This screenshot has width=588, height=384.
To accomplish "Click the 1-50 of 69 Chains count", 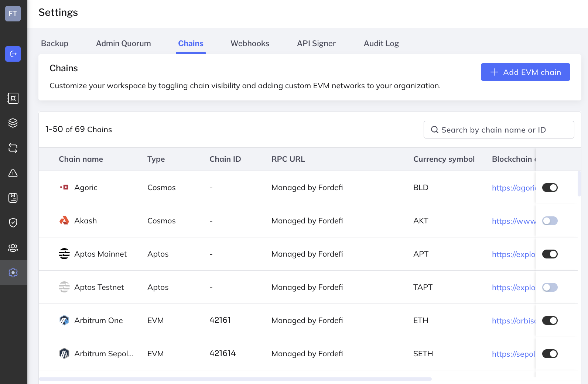I will click(79, 129).
